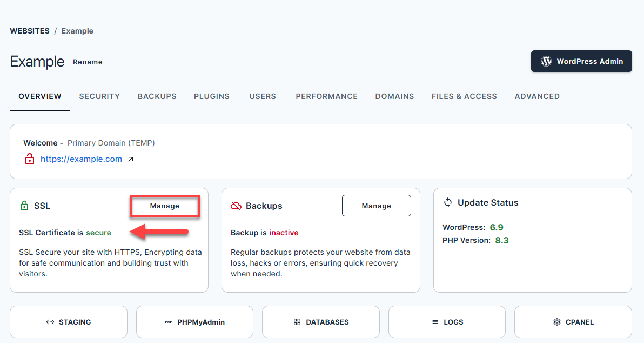Click the Databases grid icon
The width and height of the screenshot is (644, 343).
point(297,322)
